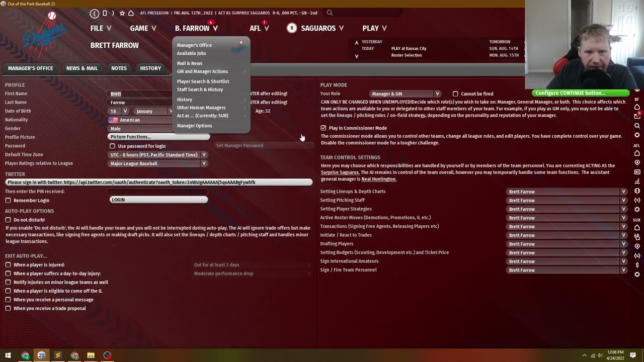Open Player Ratings relative to League dropdown
This screenshot has width=644, height=362.
click(158, 163)
